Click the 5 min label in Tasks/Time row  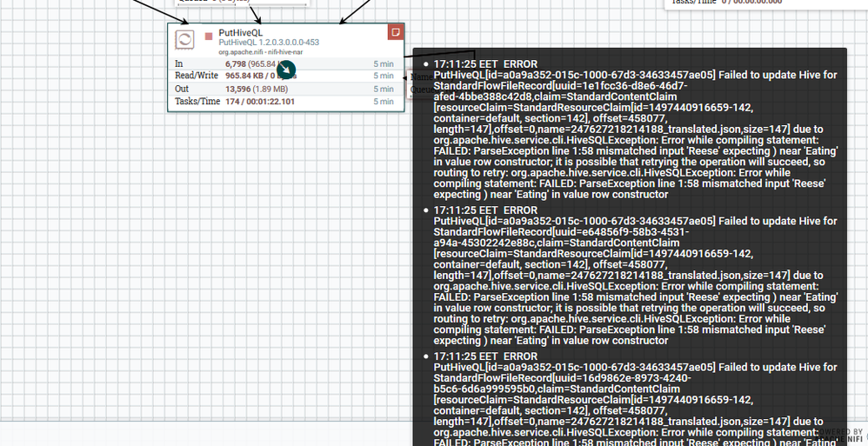click(x=383, y=102)
